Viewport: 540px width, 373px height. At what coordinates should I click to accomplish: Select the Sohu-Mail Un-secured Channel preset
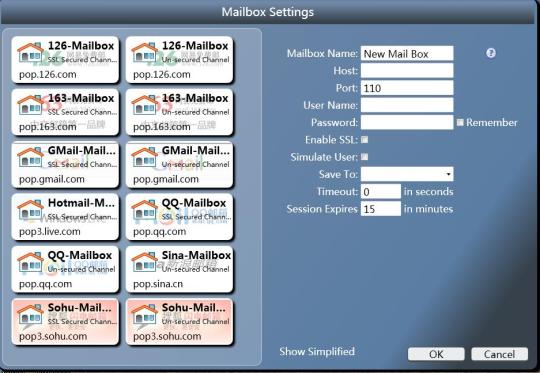click(x=179, y=321)
